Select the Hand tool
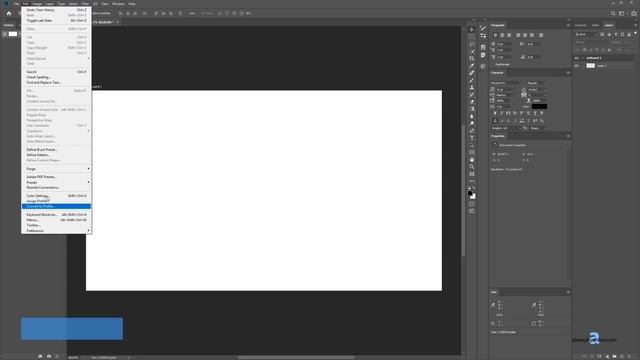This screenshot has width=640, height=360. click(x=471, y=160)
